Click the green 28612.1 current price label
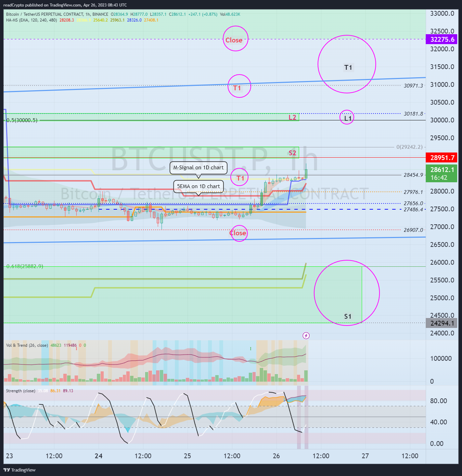 point(442,173)
